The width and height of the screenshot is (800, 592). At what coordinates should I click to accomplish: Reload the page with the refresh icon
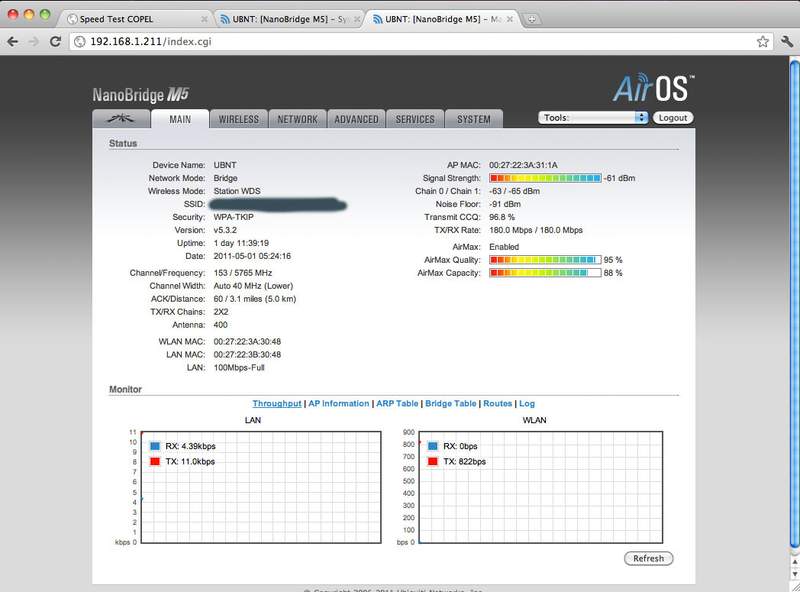tap(56, 42)
